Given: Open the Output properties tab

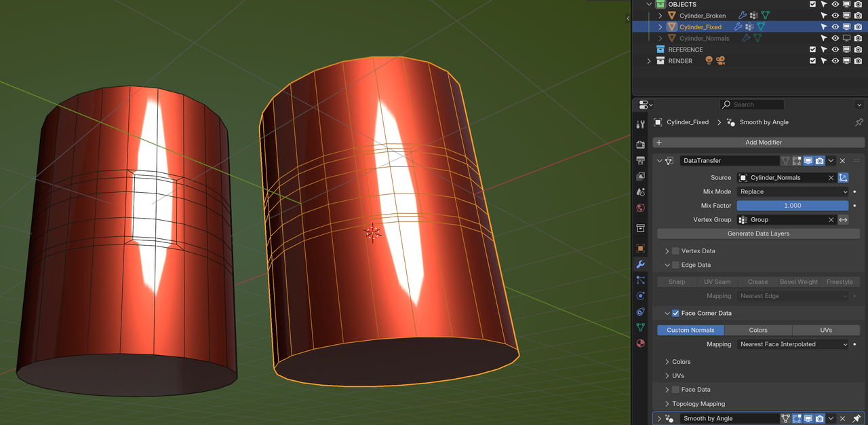Looking at the screenshot, I should click(640, 160).
